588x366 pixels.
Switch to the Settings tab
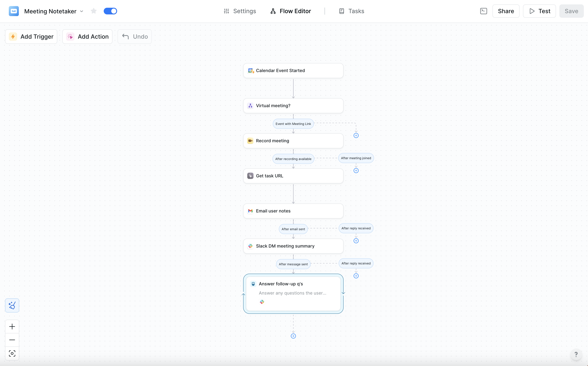(x=240, y=11)
